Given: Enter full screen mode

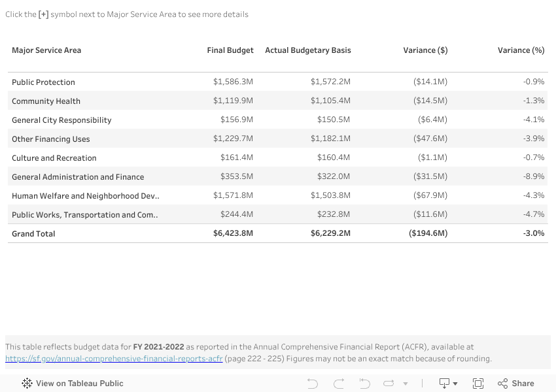Looking at the screenshot, I should 478,384.
